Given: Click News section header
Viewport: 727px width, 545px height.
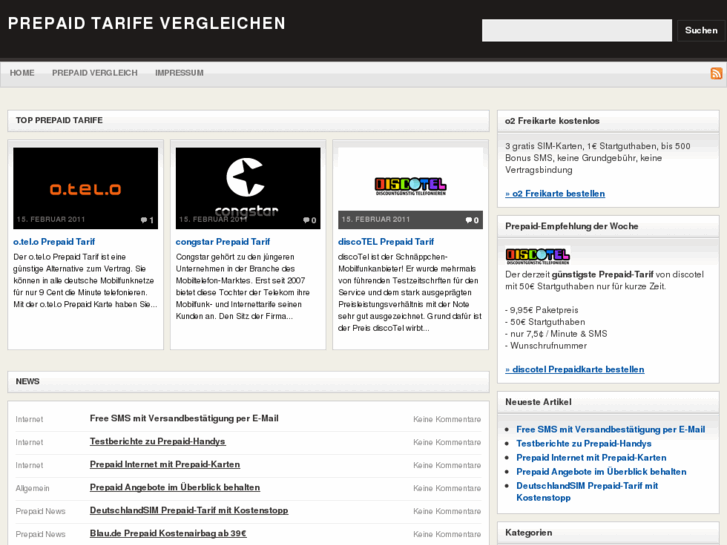Looking at the screenshot, I should [x=249, y=382].
